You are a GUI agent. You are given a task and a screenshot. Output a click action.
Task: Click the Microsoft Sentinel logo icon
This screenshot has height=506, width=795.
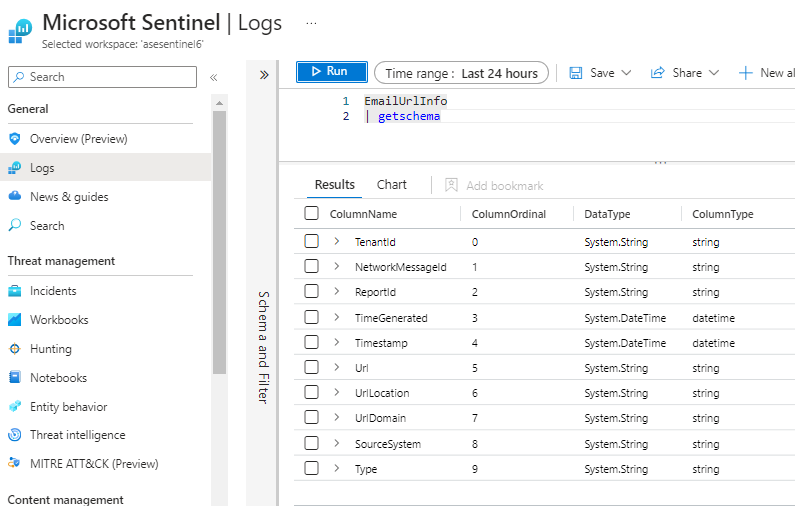click(x=20, y=31)
